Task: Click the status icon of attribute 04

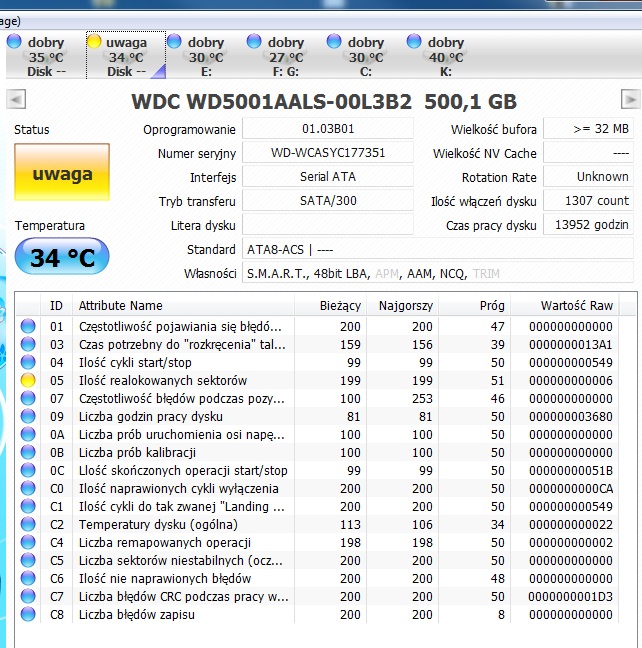Action: coord(28,362)
